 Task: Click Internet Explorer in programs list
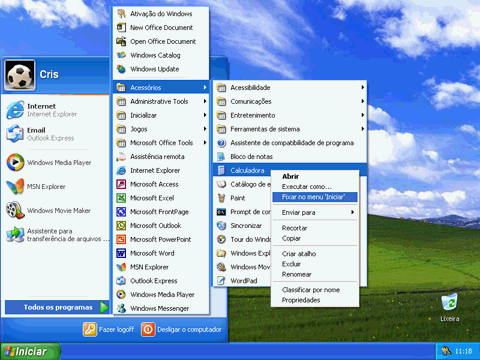coord(162,170)
